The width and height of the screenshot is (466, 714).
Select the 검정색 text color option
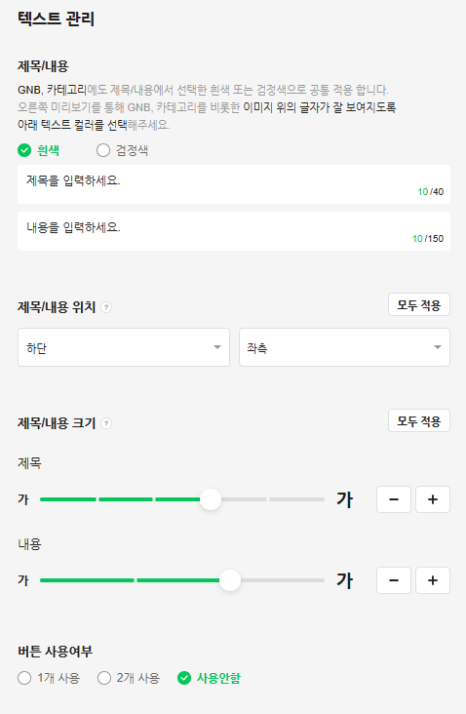[x=123, y=150]
